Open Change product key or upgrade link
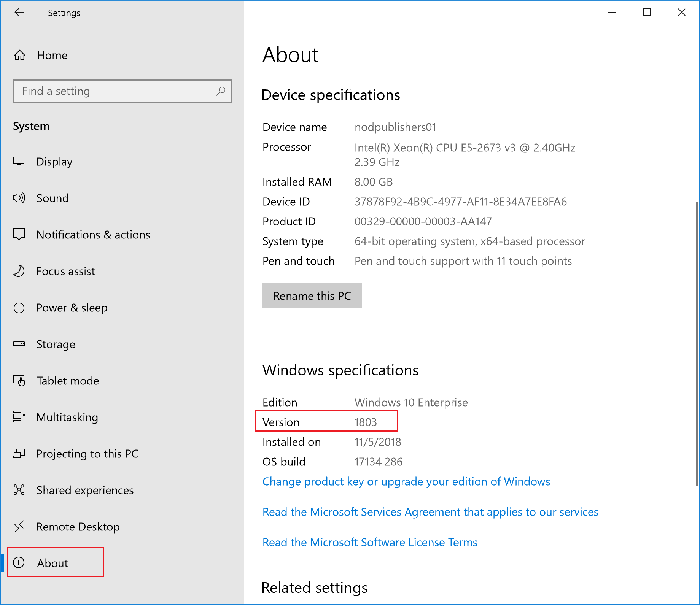 406,482
